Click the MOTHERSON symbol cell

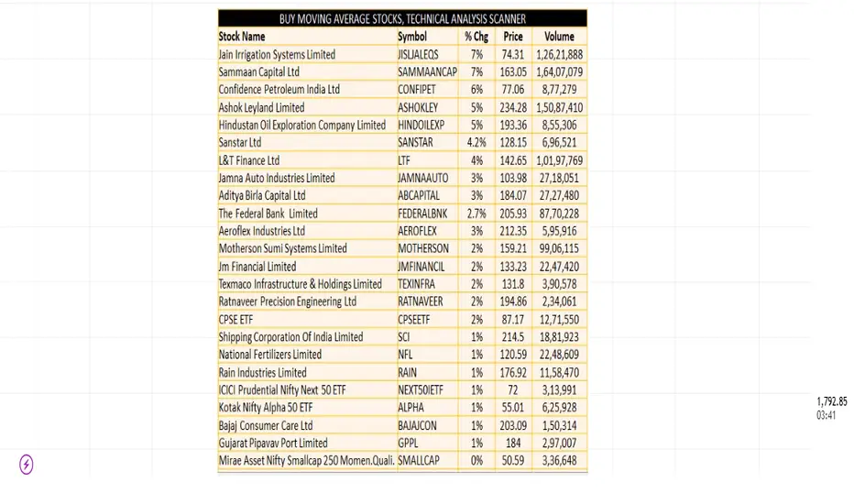423,248
